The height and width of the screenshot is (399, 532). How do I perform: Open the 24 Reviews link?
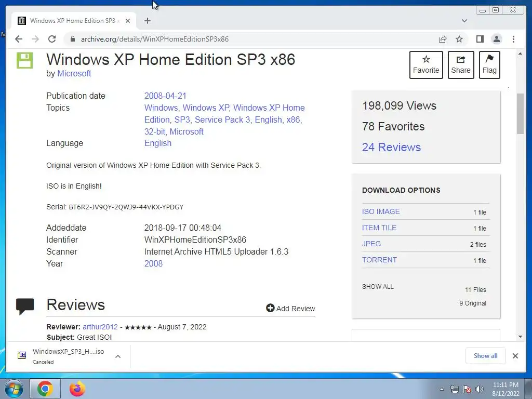(x=391, y=147)
